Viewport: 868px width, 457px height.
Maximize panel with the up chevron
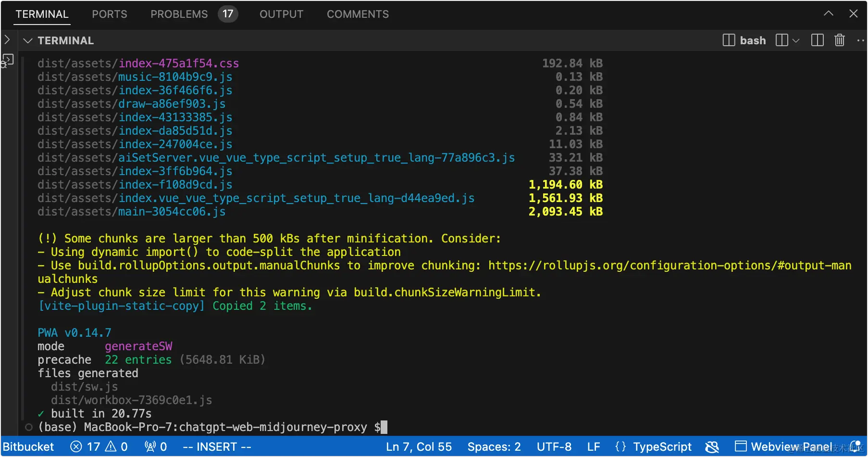pyautogui.click(x=828, y=13)
